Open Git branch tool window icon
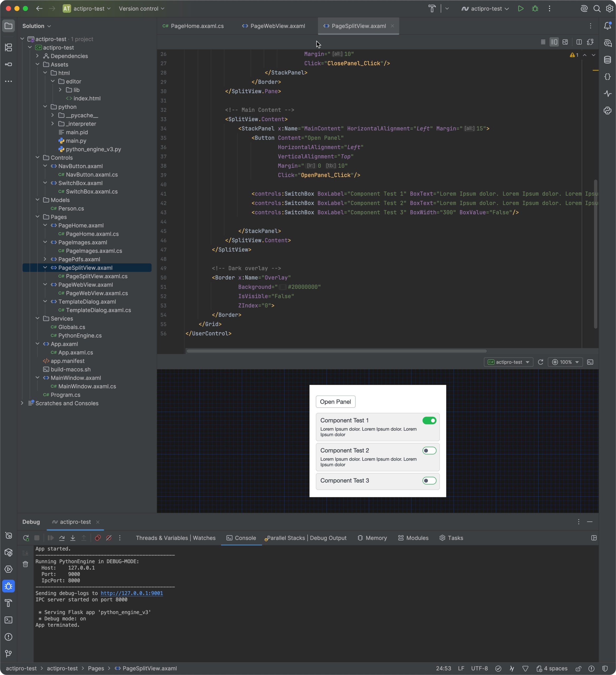The height and width of the screenshot is (675, 616). click(x=9, y=654)
